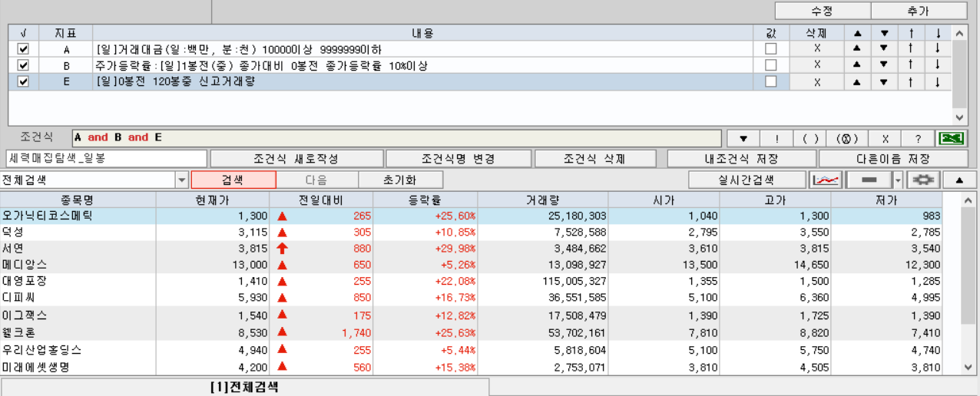This screenshot has width=980, height=396.
Task: Move condition A to top with ↑ arrow
Action: pos(911,49)
